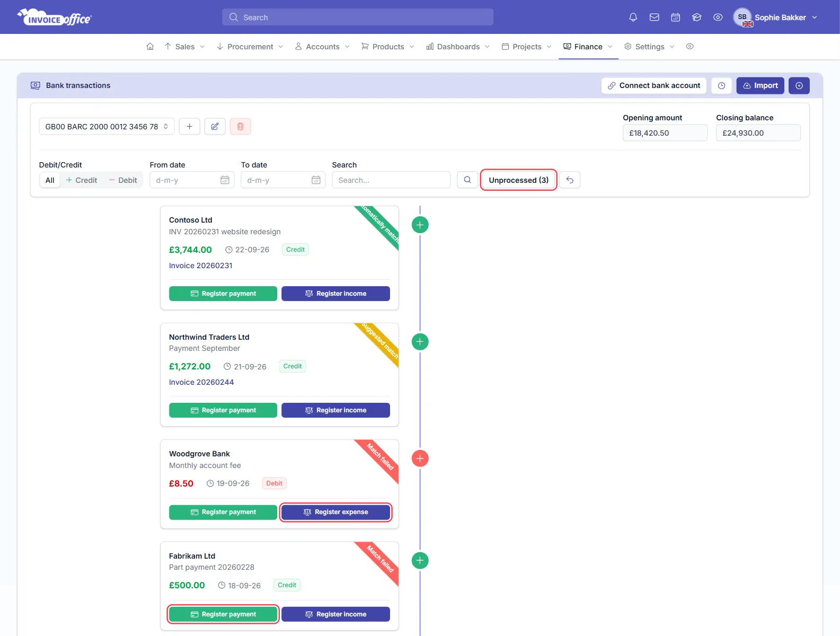Toggle the Unprocessed (3) filter
Screen dimensions: 840x636
pos(518,180)
